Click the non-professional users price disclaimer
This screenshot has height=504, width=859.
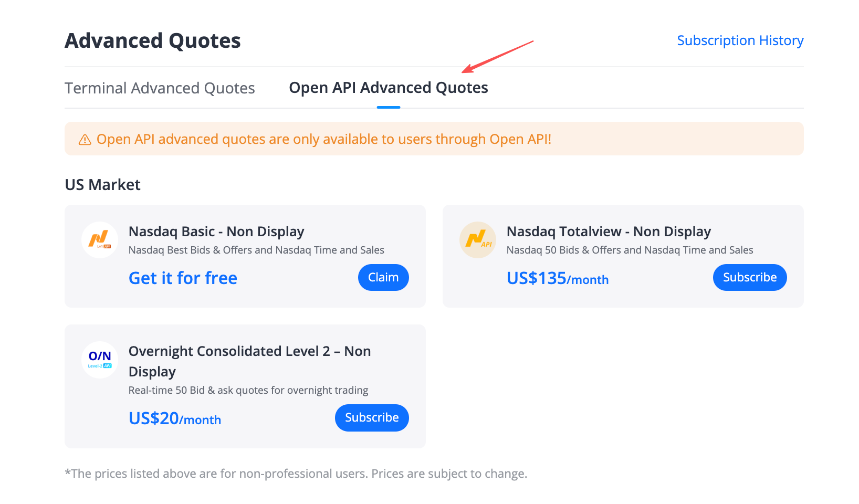pyautogui.click(x=296, y=474)
